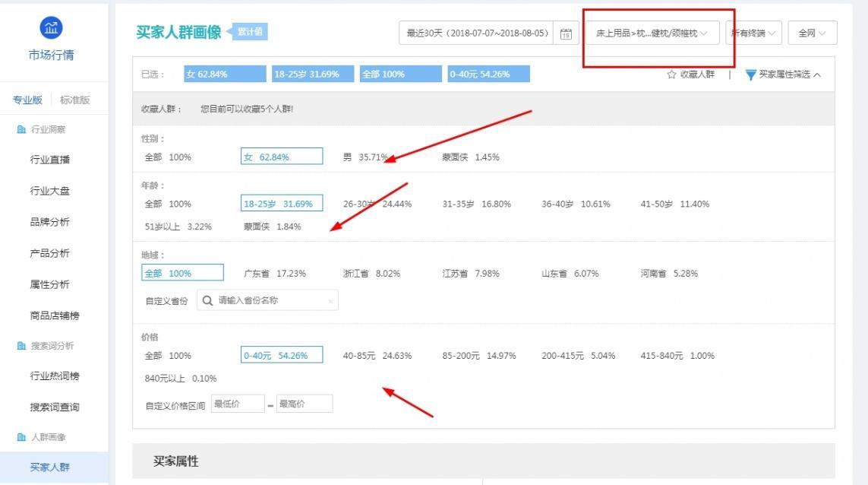Viewport: 868px width, 485px height.
Task: Open the calendar date picker icon
Action: pyautogui.click(x=566, y=33)
